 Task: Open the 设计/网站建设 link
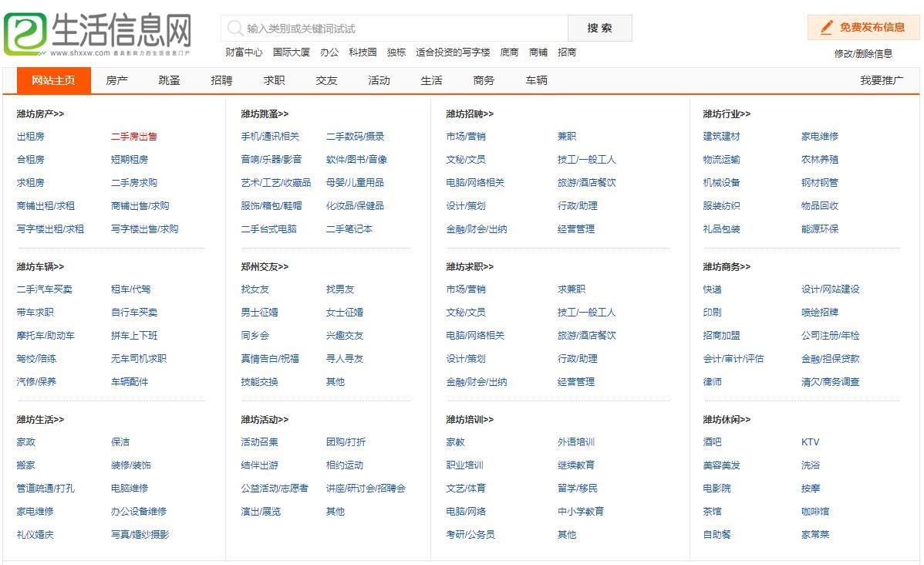(x=831, y=289)
